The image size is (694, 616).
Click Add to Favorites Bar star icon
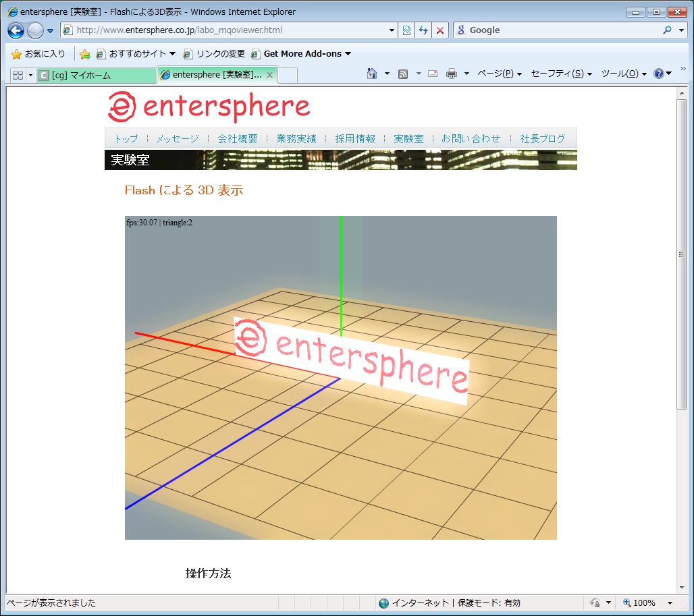click(85, 54)
